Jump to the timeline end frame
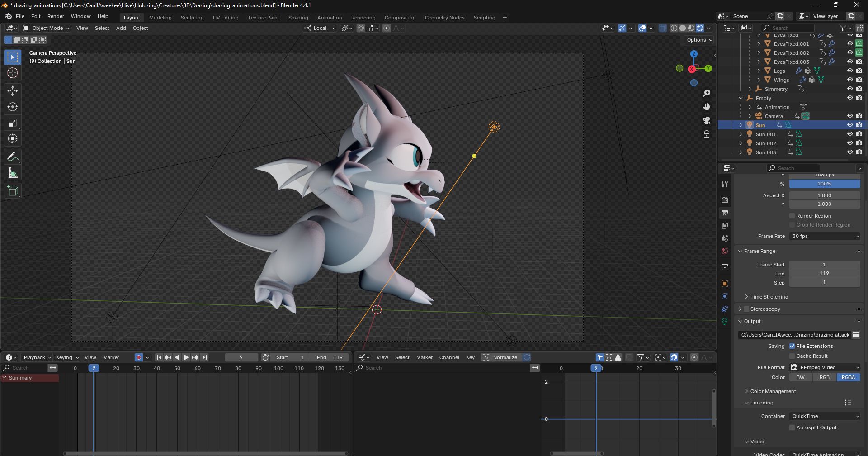This screenshot has width=868, height=456. pyautogui.click(x=204, y=357)
